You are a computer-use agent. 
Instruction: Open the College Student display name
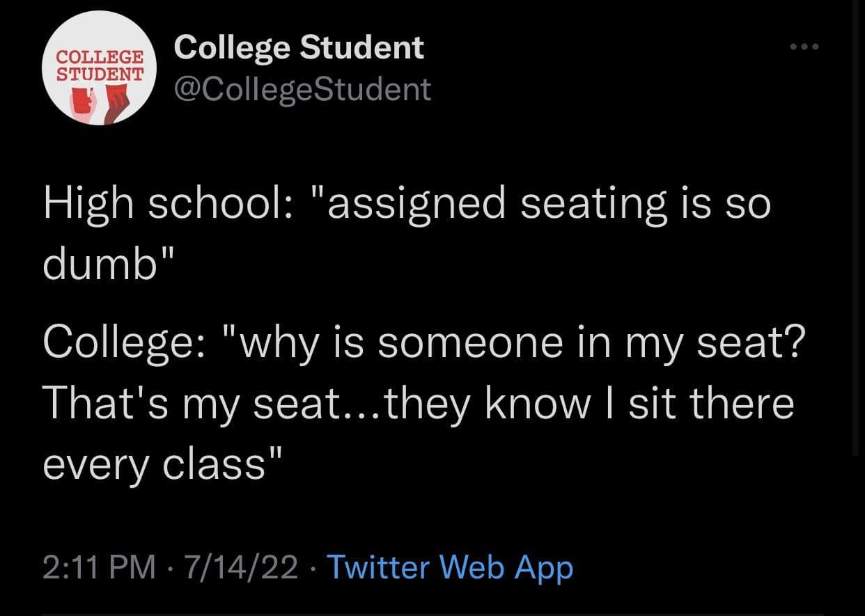click(x=299, y=48)
